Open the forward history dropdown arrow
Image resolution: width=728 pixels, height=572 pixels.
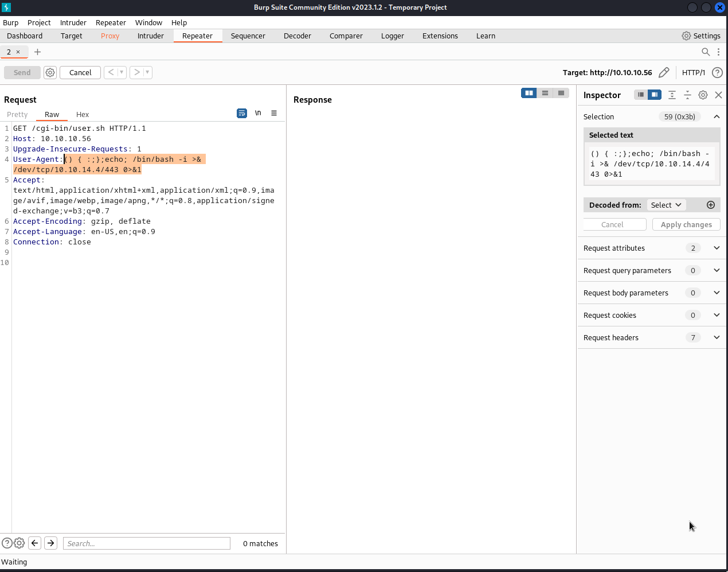pyautogui.click(x=147, y=72)
